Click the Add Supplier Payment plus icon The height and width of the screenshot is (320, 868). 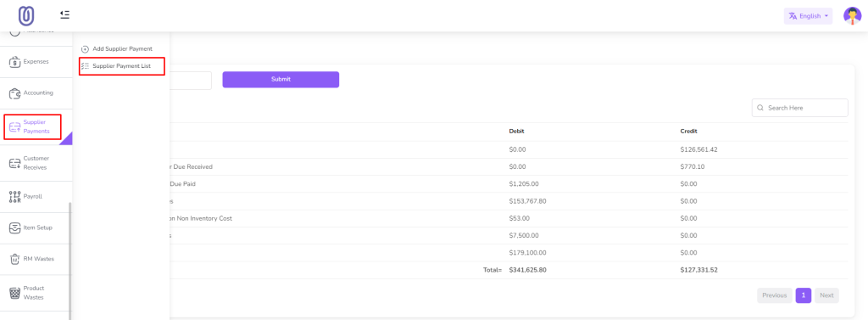pos(85,48)
